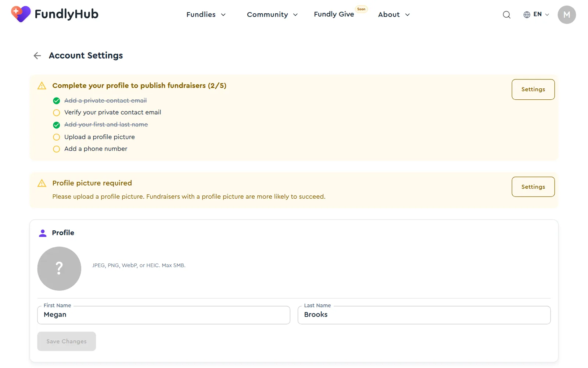Click warning triangle beside Complete your profile
This screenshot has width=588, height=368.
tap(42, 86)
